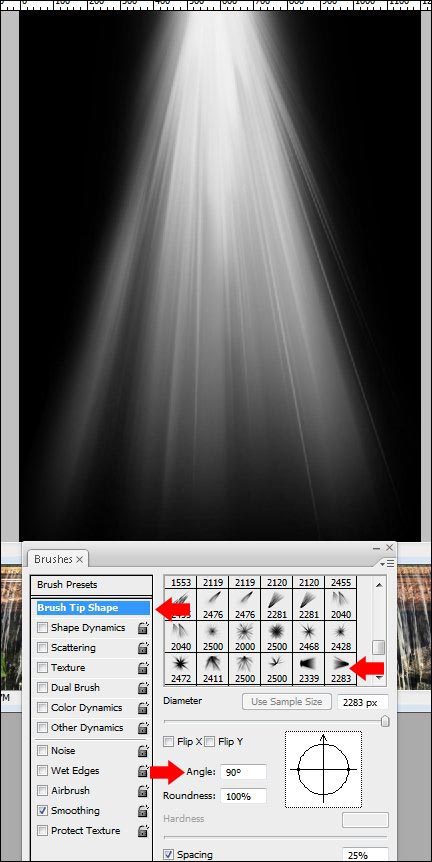The image size is (432, 862).
Task: Uncheck the Smoothing option
Action: pos(42,810)
